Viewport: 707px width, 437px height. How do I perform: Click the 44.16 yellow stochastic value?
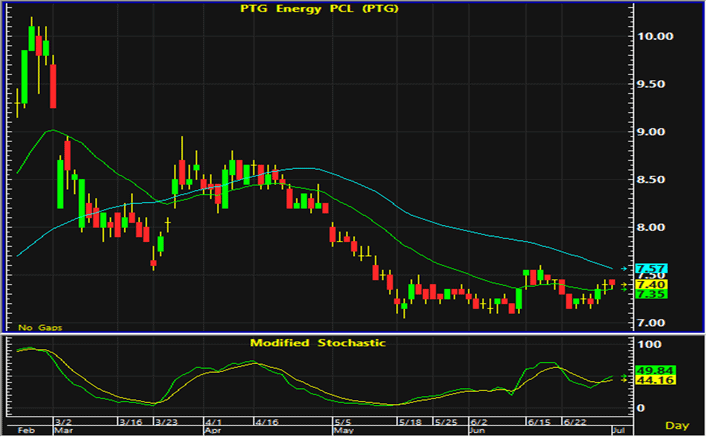655,380
